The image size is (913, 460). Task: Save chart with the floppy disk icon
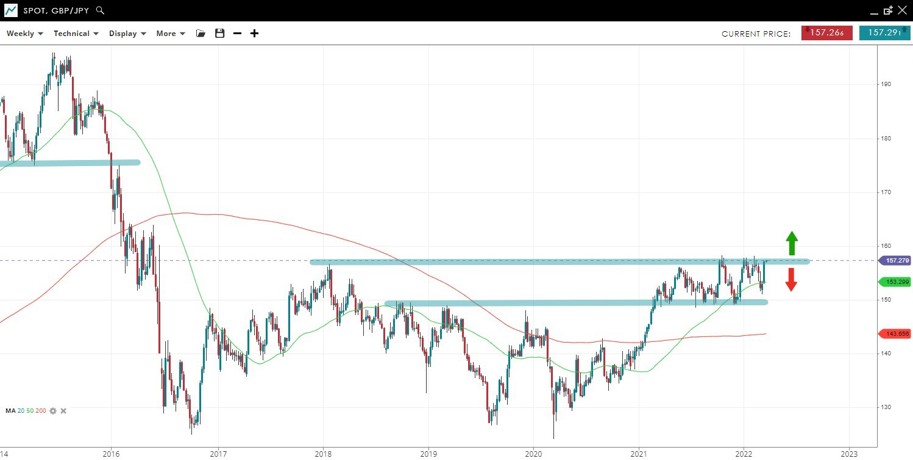(x=220, y=34)
